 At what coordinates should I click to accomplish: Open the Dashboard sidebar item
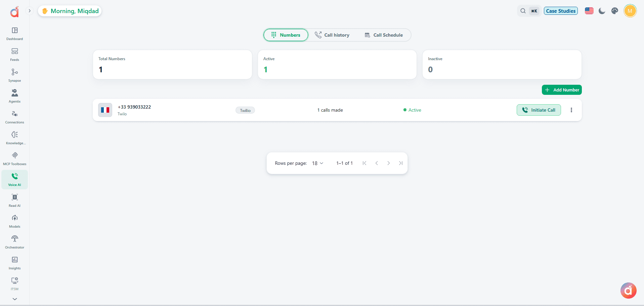[15, 34]
